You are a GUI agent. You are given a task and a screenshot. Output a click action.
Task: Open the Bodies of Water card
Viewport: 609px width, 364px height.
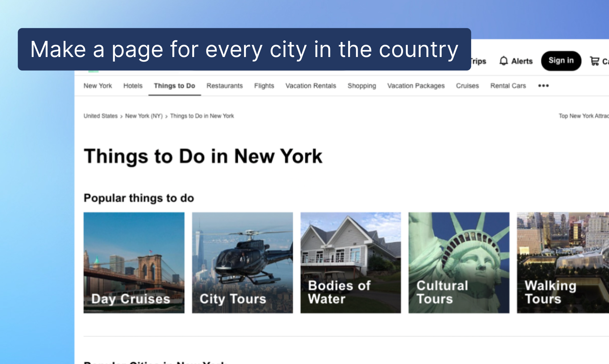(x=351, y=263)
